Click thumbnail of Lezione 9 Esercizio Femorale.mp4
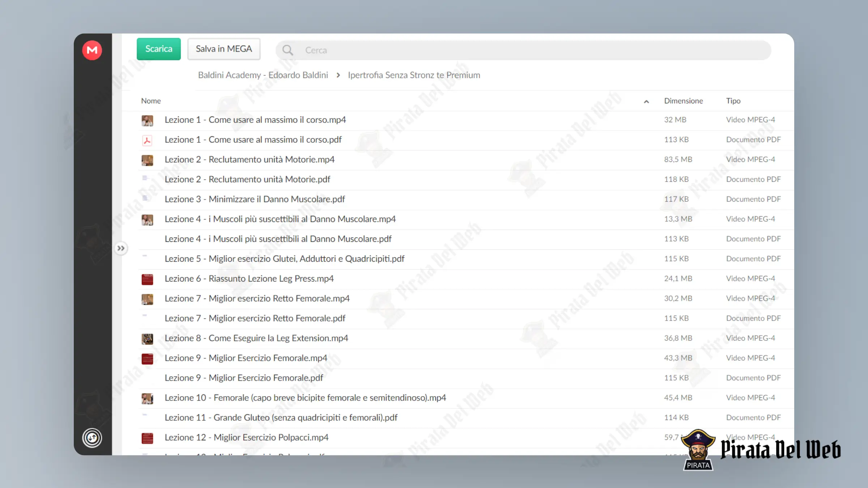Image resolution: width=868 pixels, height=488 pixels. 147,359
